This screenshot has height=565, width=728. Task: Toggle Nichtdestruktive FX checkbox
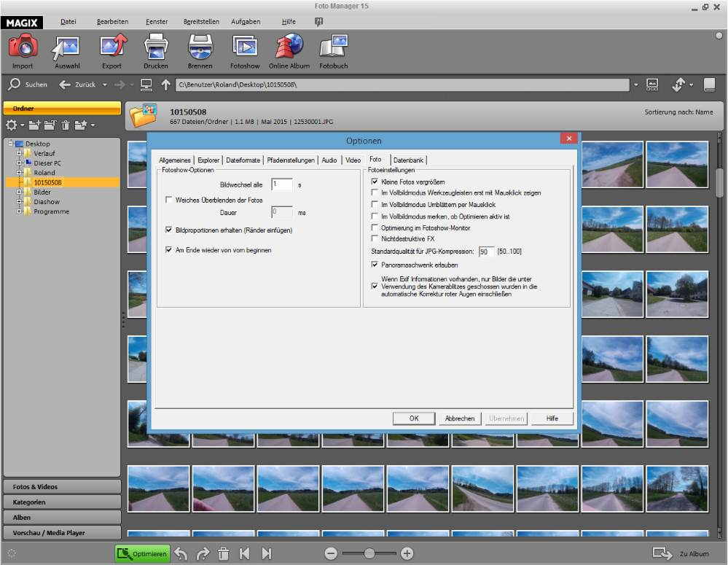375,238
